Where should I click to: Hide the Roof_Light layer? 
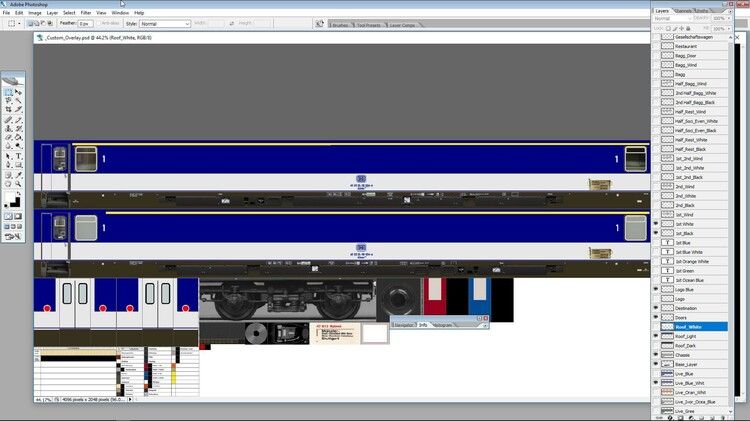[656, 336]
